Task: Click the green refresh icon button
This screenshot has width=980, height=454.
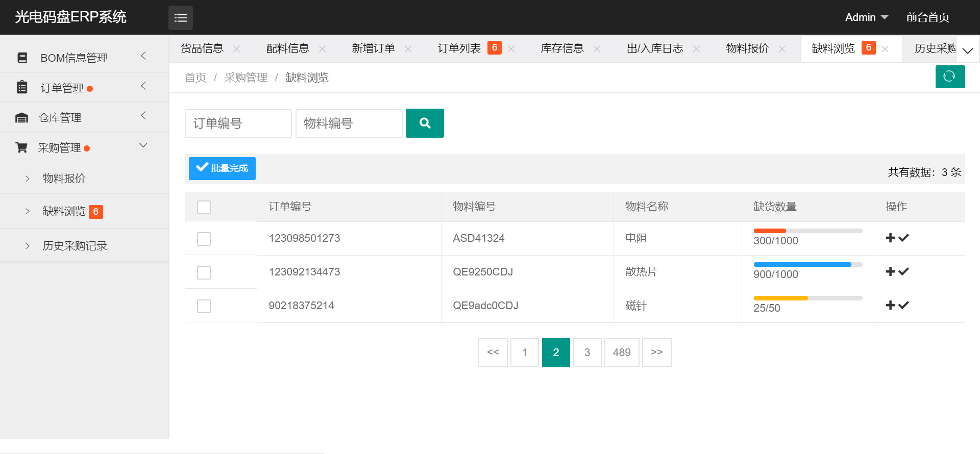Action: (x=950, y=77)
